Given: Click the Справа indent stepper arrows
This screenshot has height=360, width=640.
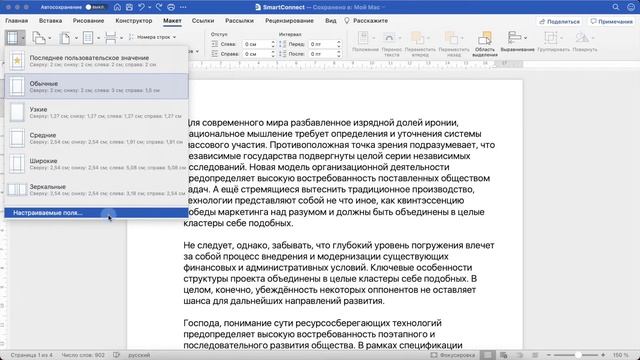Looking at the screenshot, I should 273,53.
